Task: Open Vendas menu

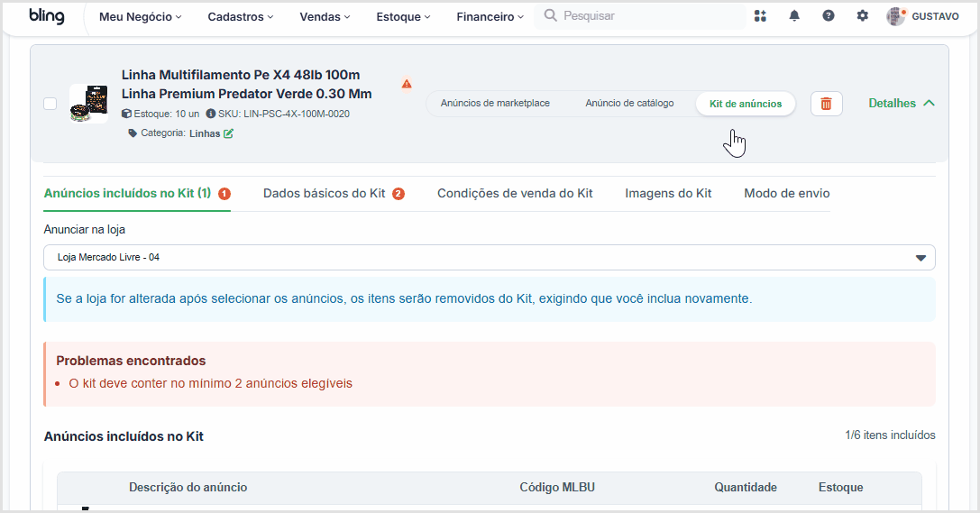Action: click(325, 17)
